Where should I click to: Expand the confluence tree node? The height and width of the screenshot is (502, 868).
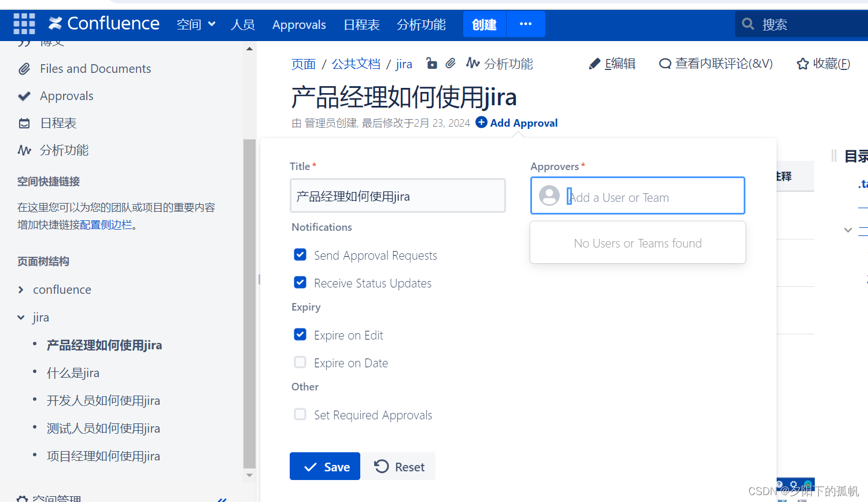pyautogui.click(x=21, y=290)
